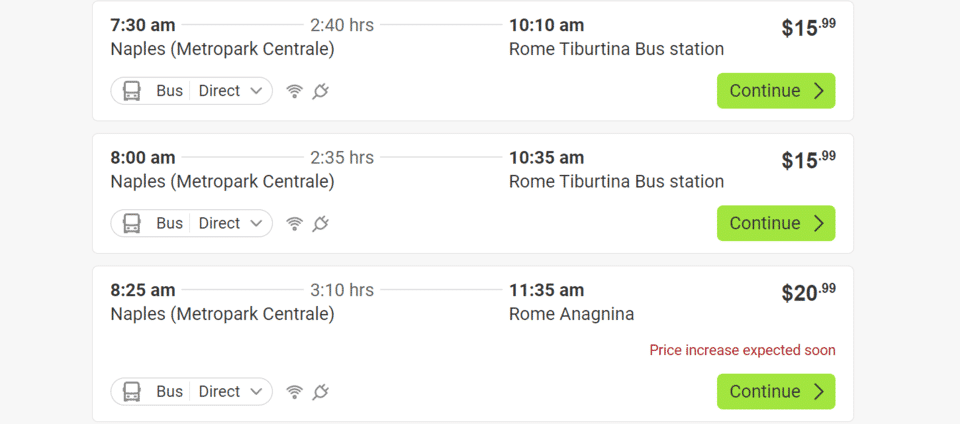
Task: Click the Wi-Fi icon on 8:00 am trip
Action: [x=294, y=223]
